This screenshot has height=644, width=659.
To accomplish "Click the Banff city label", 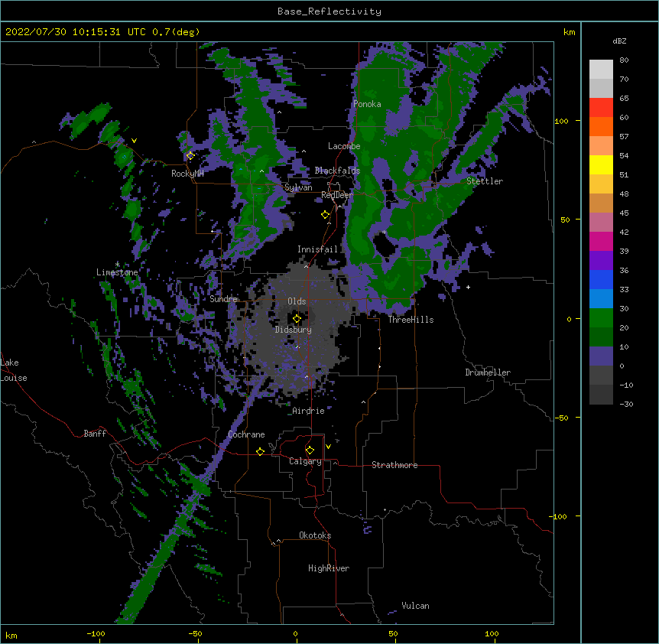I will pos(95,434).
